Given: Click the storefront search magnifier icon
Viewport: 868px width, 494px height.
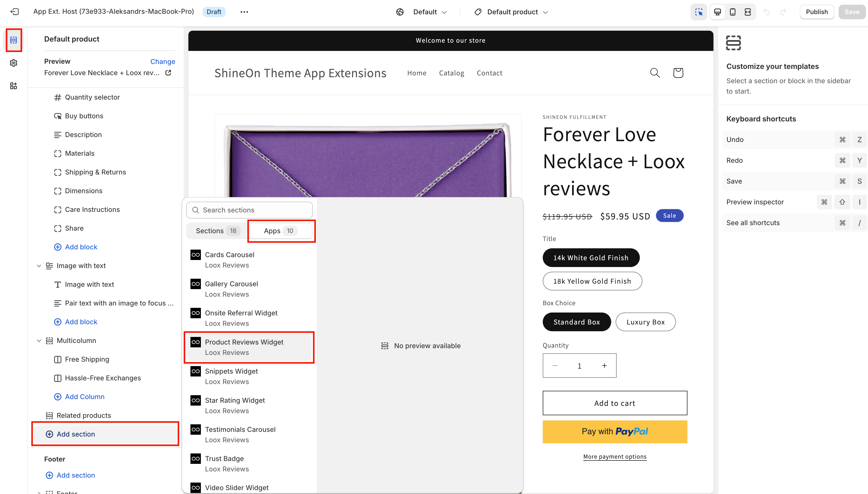Looking at the screenshot, I should coord(654,73).
